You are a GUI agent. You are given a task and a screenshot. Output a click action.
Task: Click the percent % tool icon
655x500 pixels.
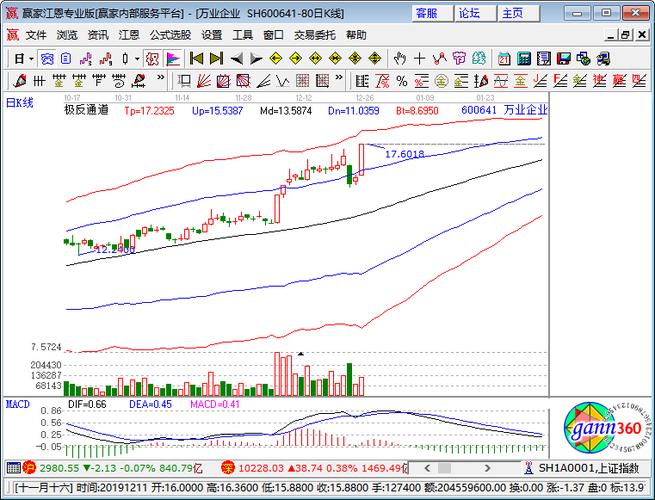[x=402, y=81]
